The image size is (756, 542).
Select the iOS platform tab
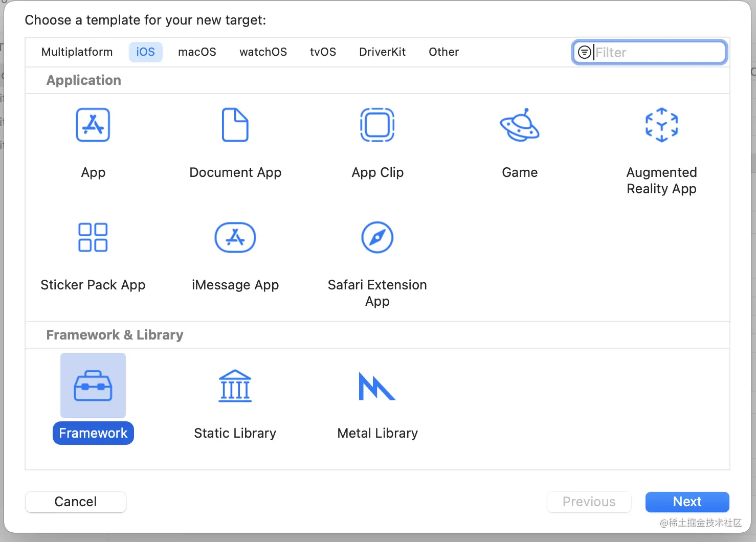pos(145,52)
